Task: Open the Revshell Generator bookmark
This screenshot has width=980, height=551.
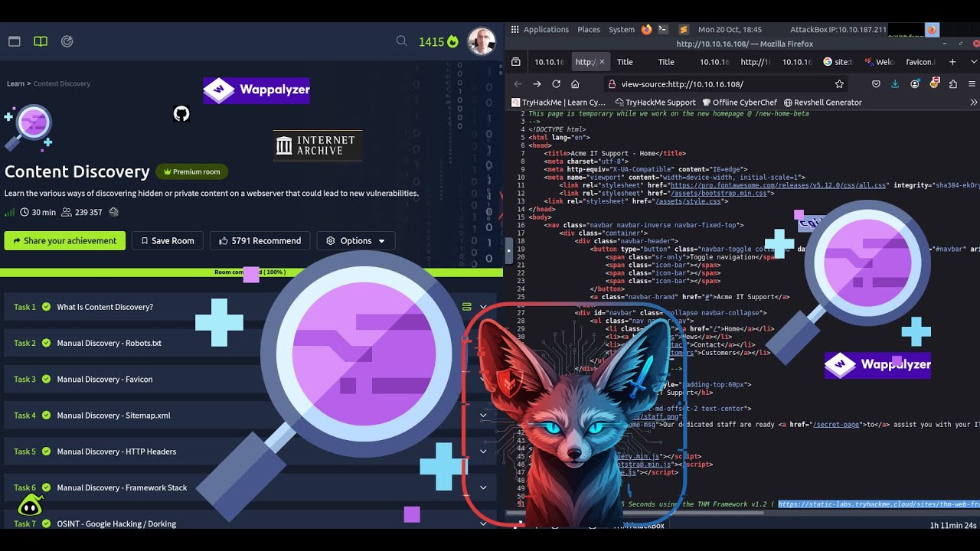Action: [822, 102]
